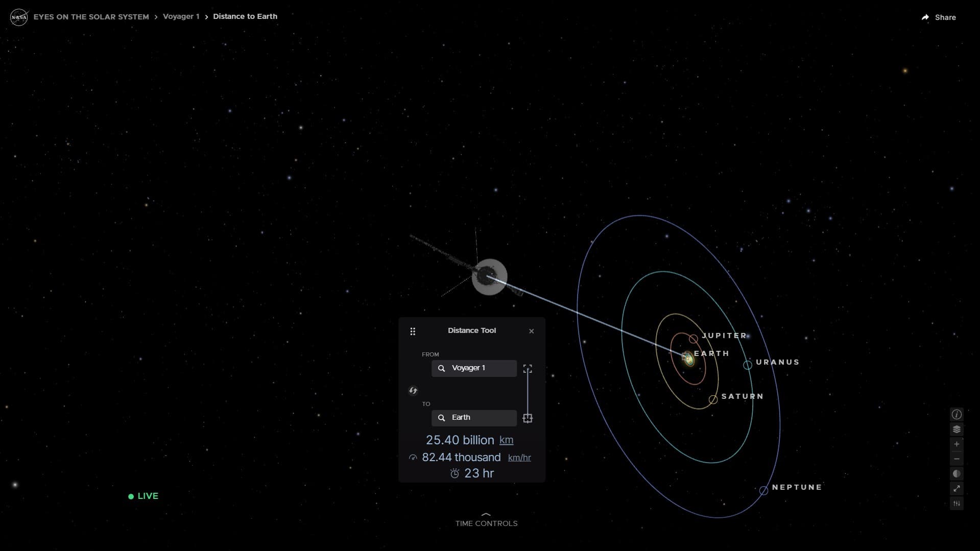Click the FROM field showing Voyager 1
This screenshot has height=551, width=980.
[474, 368]
